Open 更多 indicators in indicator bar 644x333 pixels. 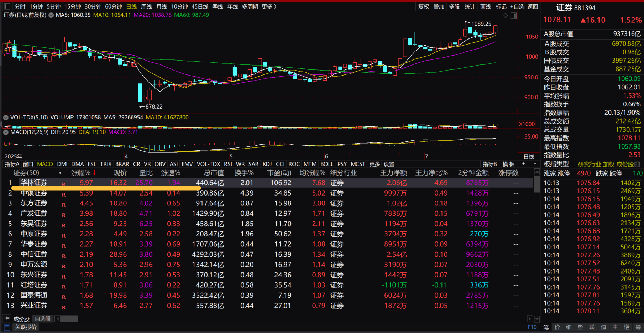click(x=375, y=164)
